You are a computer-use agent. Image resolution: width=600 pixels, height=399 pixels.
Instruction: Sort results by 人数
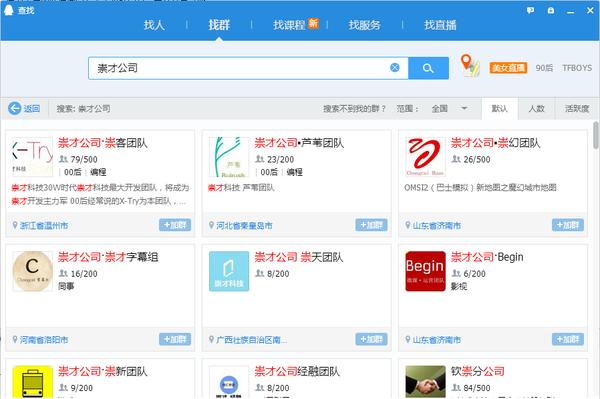(536, 109)
